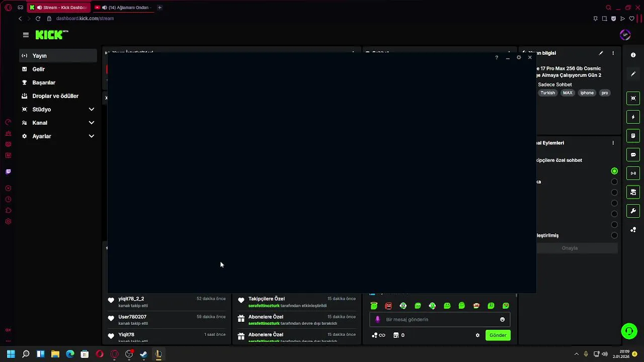Viewport: 644px width, 362px height.
Task: Click the focus-frame icon in the right rail
Action: tap(633, 98)
